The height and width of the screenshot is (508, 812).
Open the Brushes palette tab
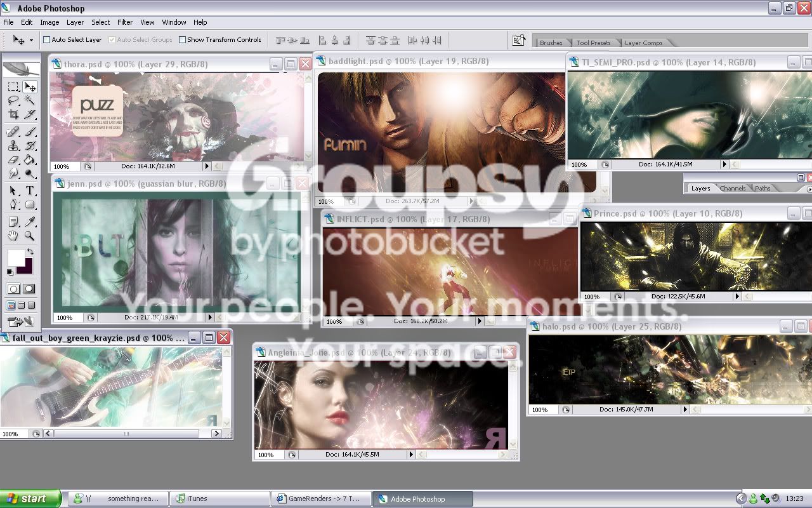[x=551, y=43]
